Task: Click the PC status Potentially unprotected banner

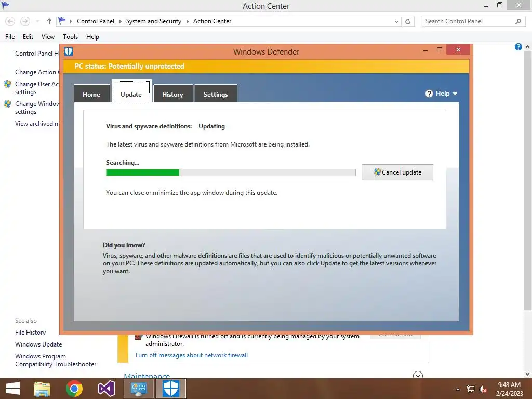Action: 267,66
